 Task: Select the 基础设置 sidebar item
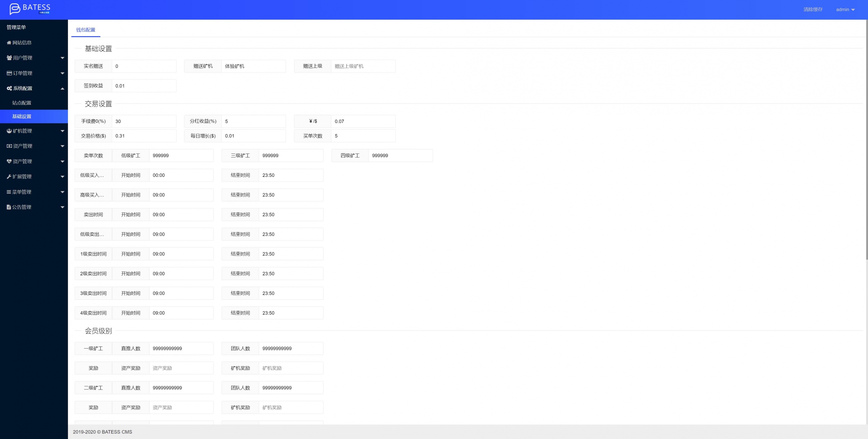click(22, 116)
